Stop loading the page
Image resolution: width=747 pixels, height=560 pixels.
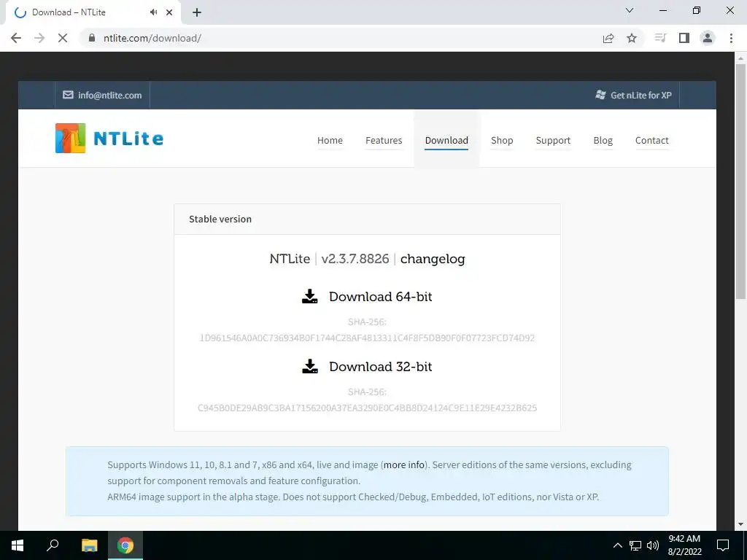click(63, 38)
